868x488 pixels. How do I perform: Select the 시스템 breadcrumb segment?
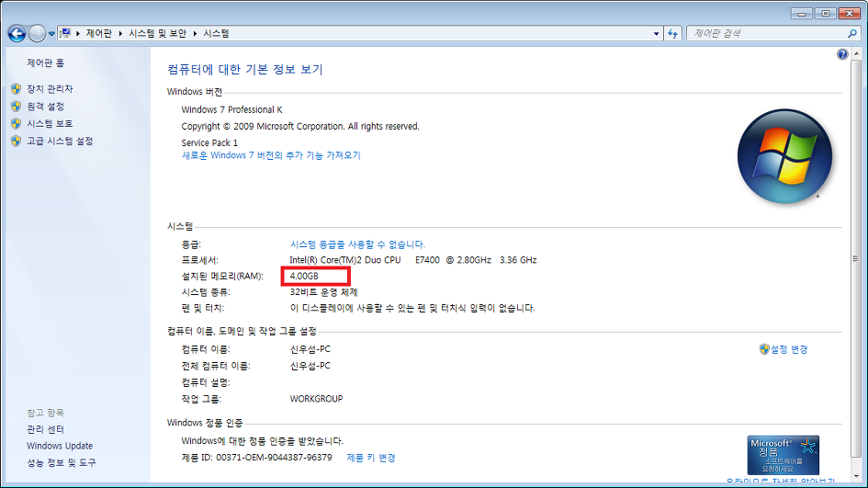click(x=217, y=33)
